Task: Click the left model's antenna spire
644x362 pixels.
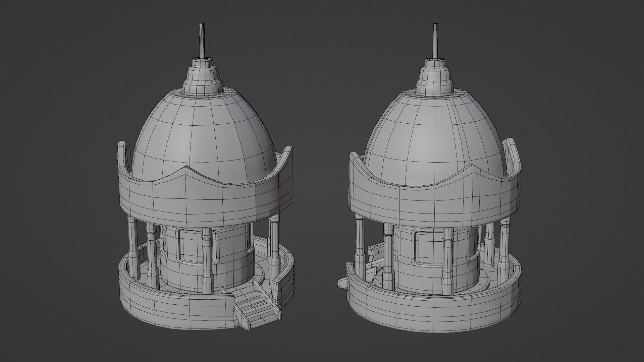Action: pyautogui.click(x=201, y=40)
